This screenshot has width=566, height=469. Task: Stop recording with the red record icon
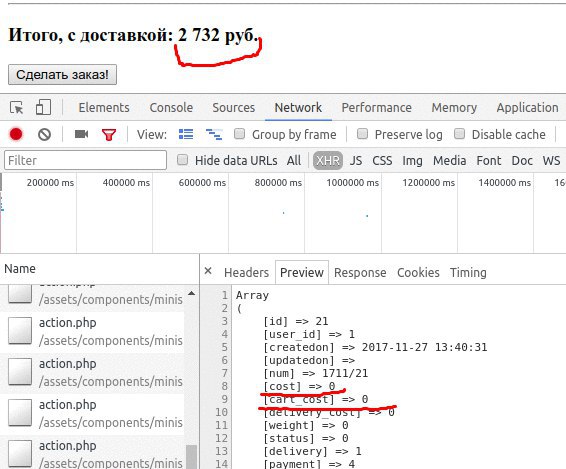click(x=16, y=134)
